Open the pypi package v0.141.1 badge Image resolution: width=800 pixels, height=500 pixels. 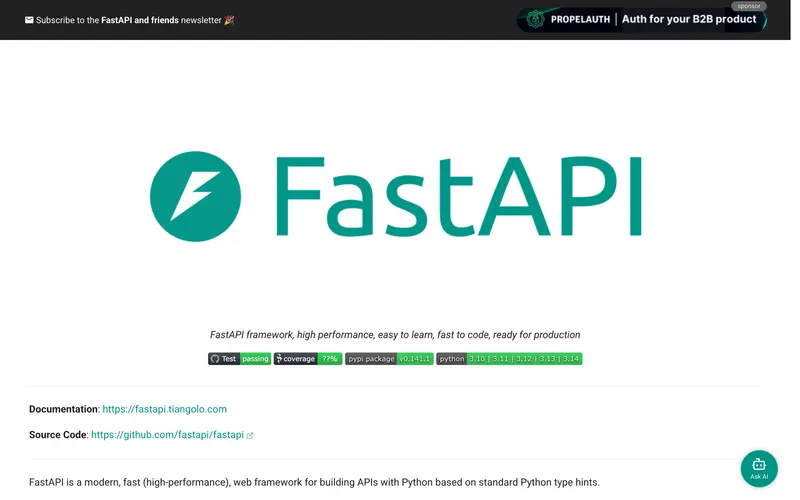(389, 359)
